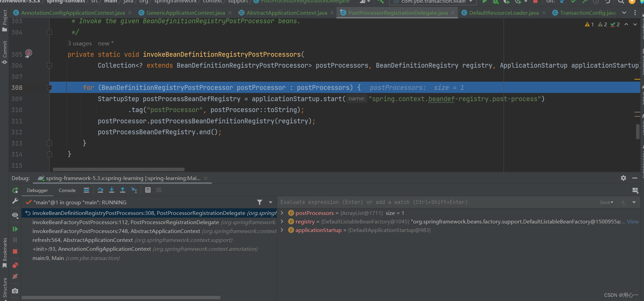Open the watch options dropdown arrow
Screen dimensions: 644x301
coord(634,202)
